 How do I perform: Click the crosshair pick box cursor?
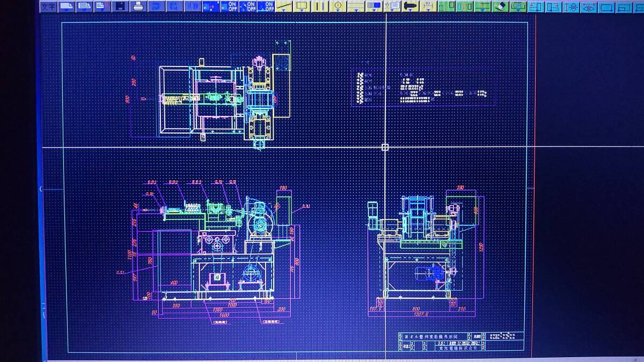click(x=385, y=147)
